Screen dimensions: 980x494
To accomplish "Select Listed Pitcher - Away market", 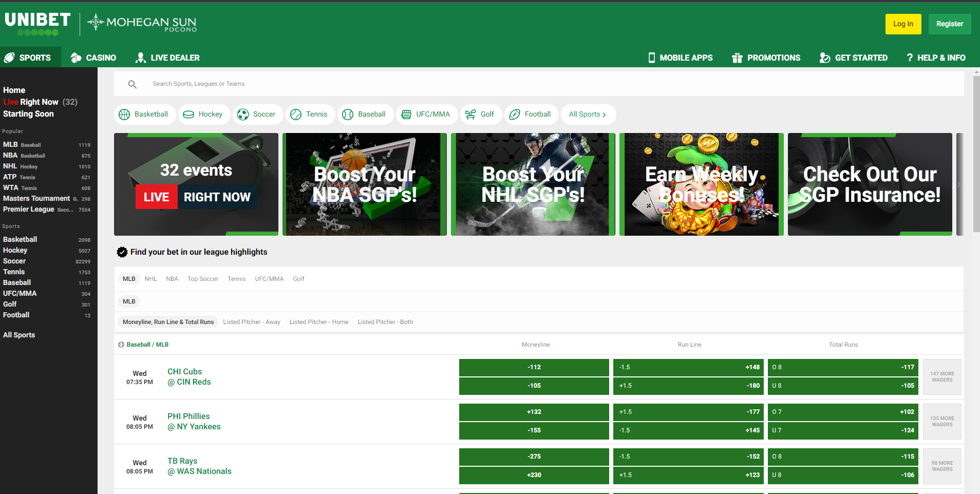I will [x=252, y=322].
